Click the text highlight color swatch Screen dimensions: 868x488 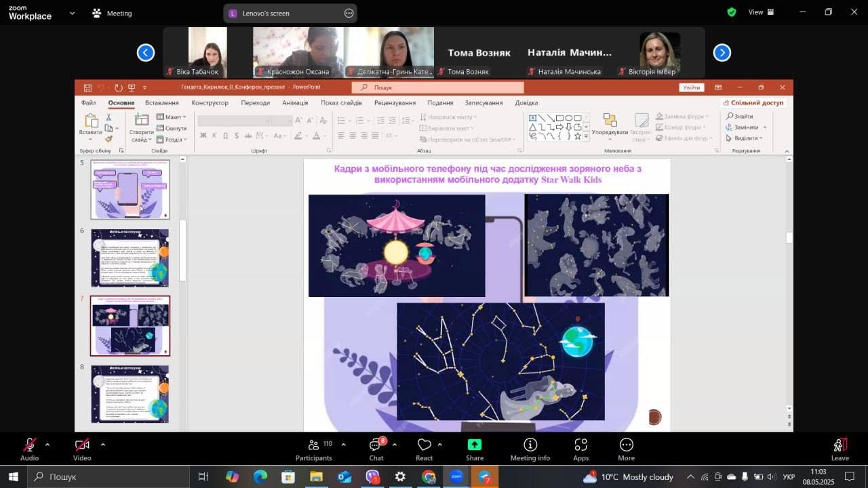[x=298, y=136]
